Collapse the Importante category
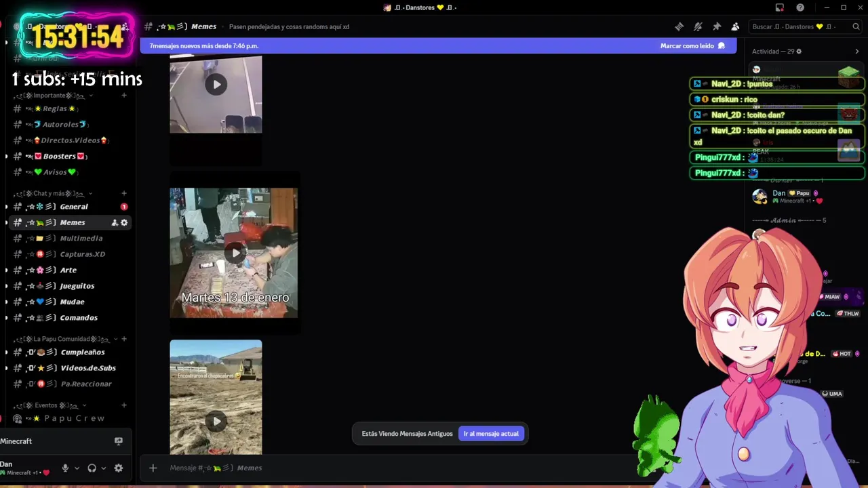 click(91, 96)
